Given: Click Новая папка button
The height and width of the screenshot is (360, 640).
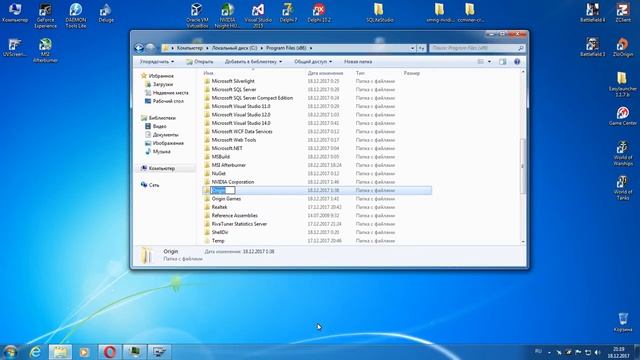Looking at the screenshot, I should click(358, 62).
